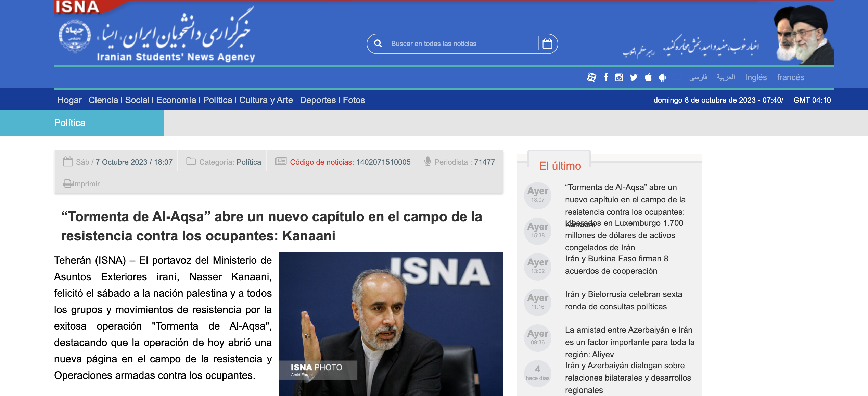Image resolution: width=868 pixels, height=396 pixels.
Task: Open the Apple app icon
Action: (x=648, y=77)
